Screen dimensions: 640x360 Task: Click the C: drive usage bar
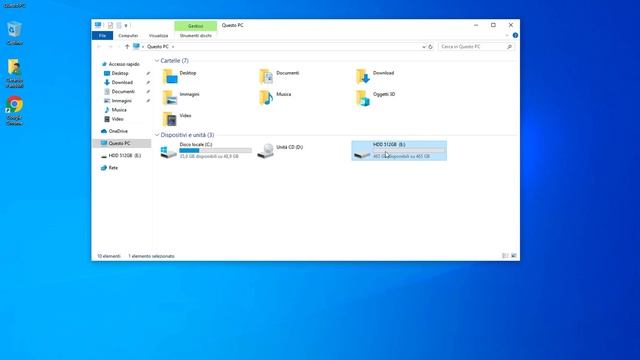[x=216, y=151]
